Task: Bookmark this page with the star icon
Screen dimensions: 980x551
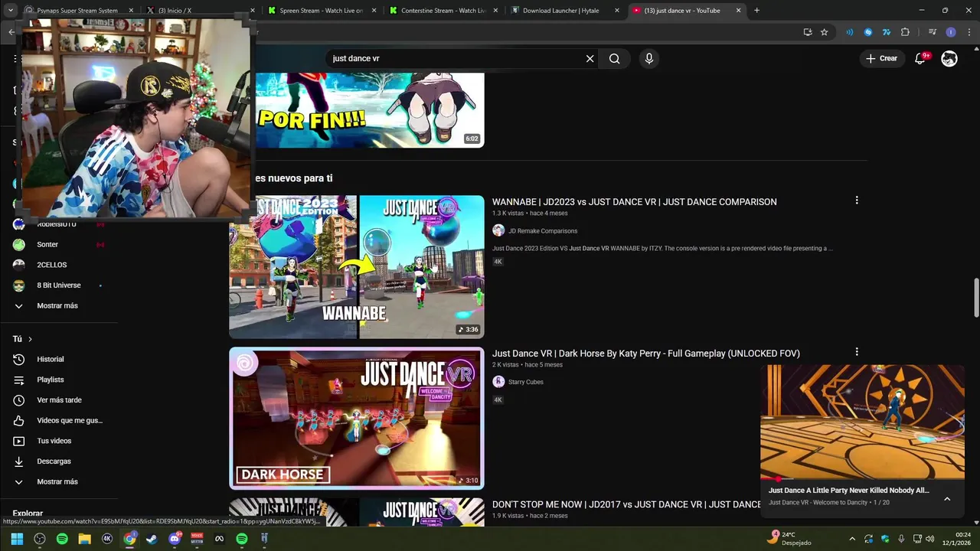Action: (x=824, y=32)
